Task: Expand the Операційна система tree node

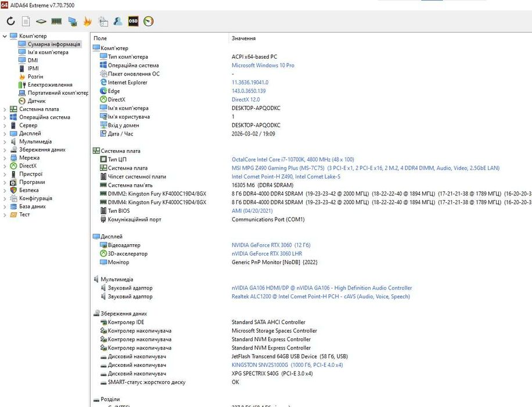Action: 5,117
